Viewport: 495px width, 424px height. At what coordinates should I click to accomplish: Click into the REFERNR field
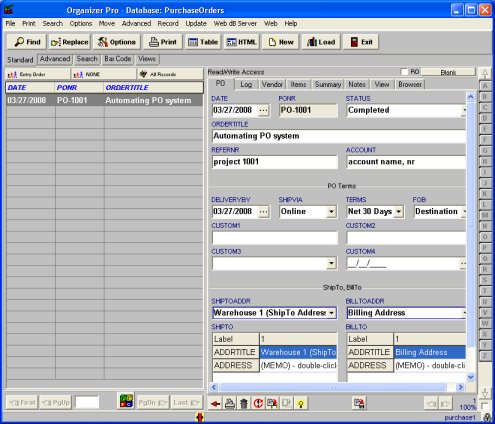275,162
